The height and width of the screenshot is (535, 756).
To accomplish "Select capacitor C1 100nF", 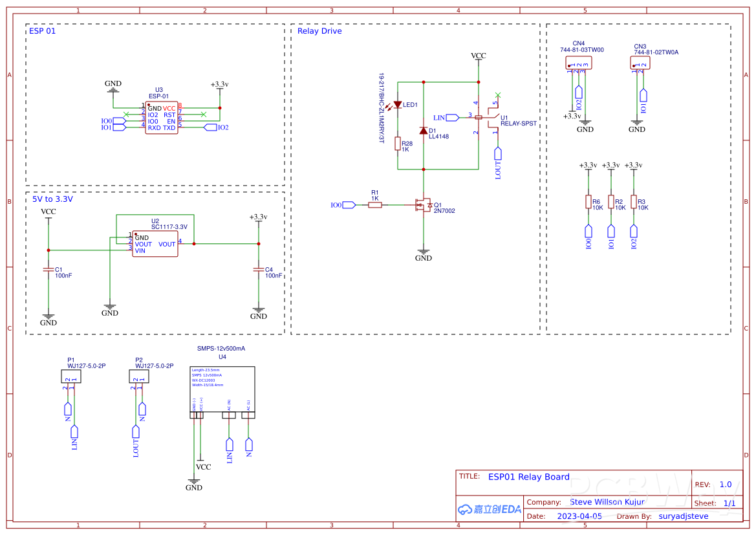I will pyautogui.click(x=48, y=269).
